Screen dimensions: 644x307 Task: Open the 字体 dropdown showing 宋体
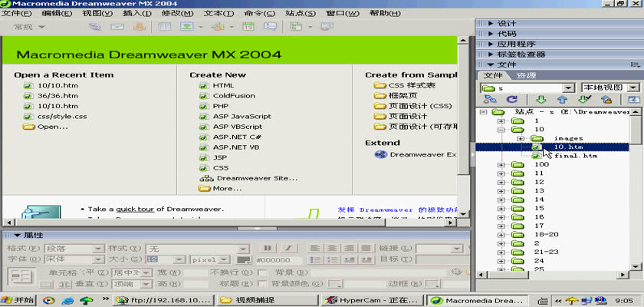pos(98,259)
